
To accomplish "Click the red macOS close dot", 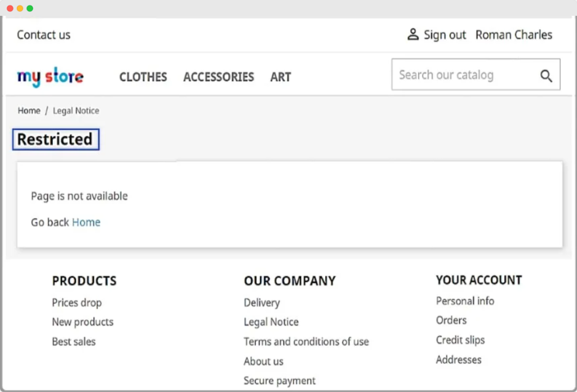I will tap(10, 8).
